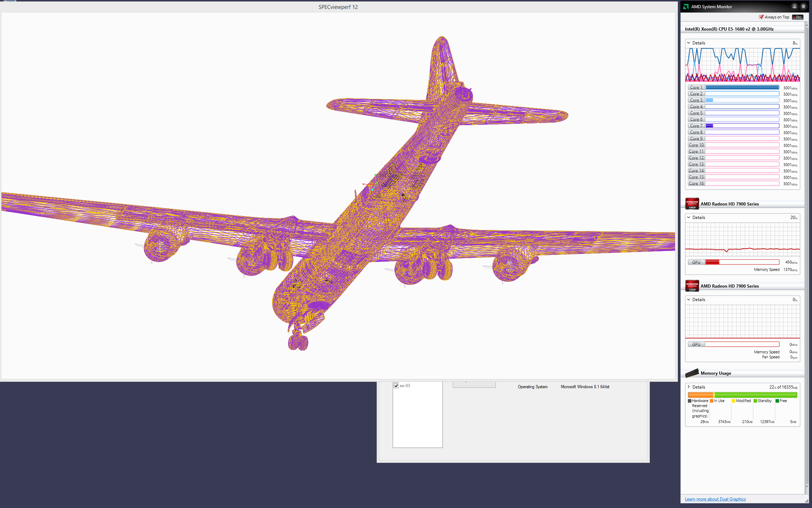The image size is (812, 508).
Task: Click the scroll-up arrow in monitor panel
Action: [x=807, y=25]
